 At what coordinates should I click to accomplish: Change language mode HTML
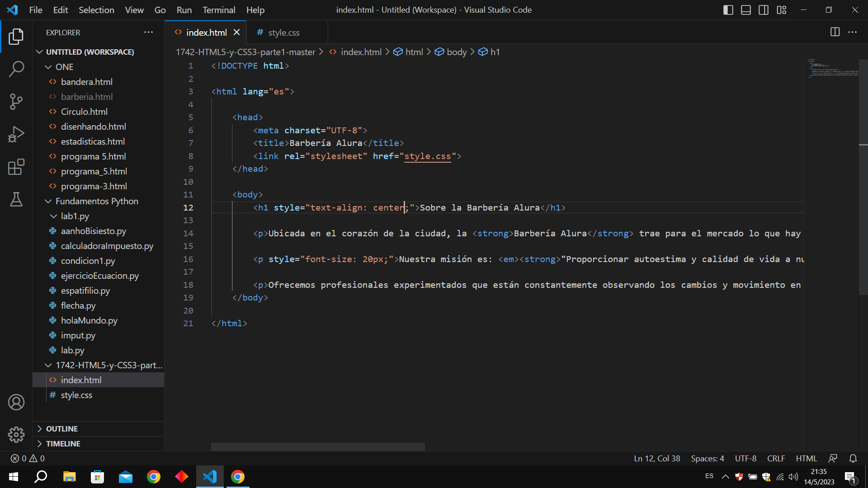(x=807, y=458)
